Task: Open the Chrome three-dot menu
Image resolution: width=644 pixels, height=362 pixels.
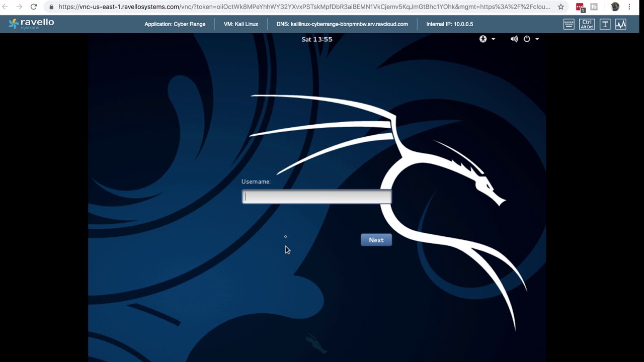Action: (x=629, y=7)
